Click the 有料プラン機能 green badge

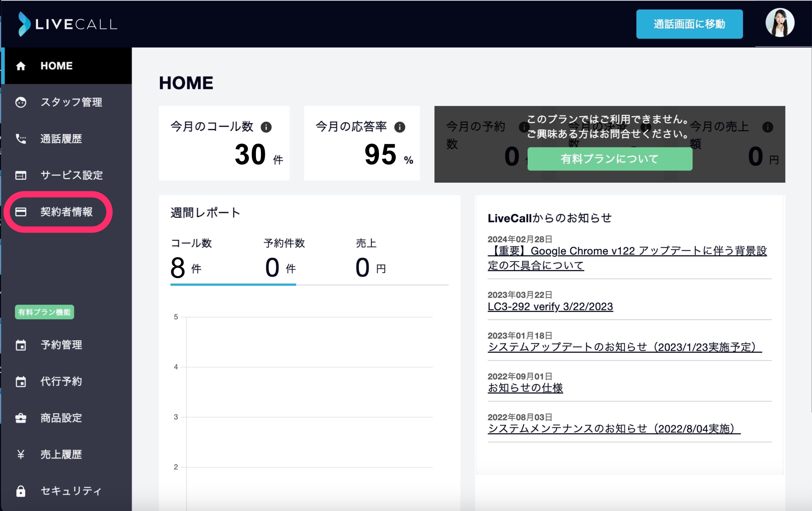(45, 312)
